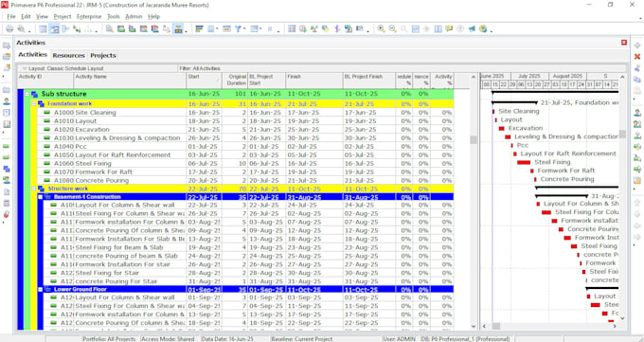Viewport: 644px width, 342px height.
Task: Click the Filter funnel icon
Action: (x=238, y=28)
